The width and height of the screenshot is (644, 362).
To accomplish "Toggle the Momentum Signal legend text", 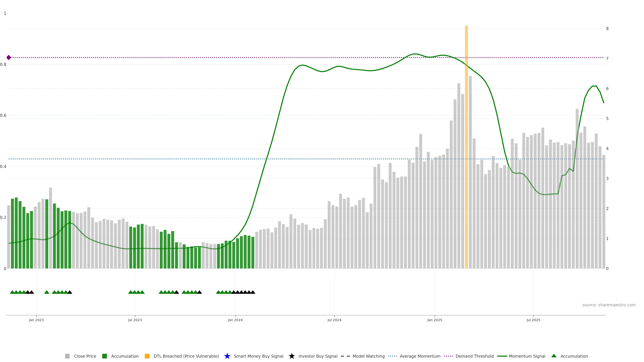I will (x=527, y=356).
